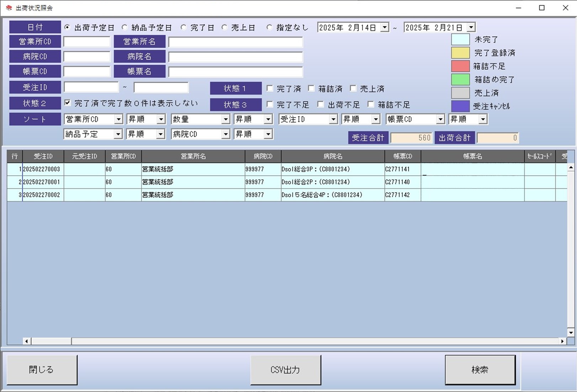Screen dimensions: 577x392
Task: Click the CSV出力 export button
Action: pyautogui.click(x=286, y=370)
